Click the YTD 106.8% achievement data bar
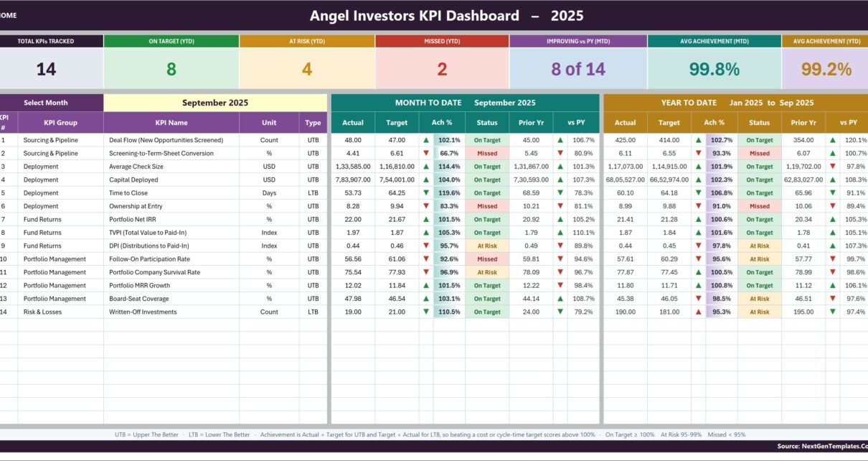Viewport: 868px width, 461px height. point(721,193)
